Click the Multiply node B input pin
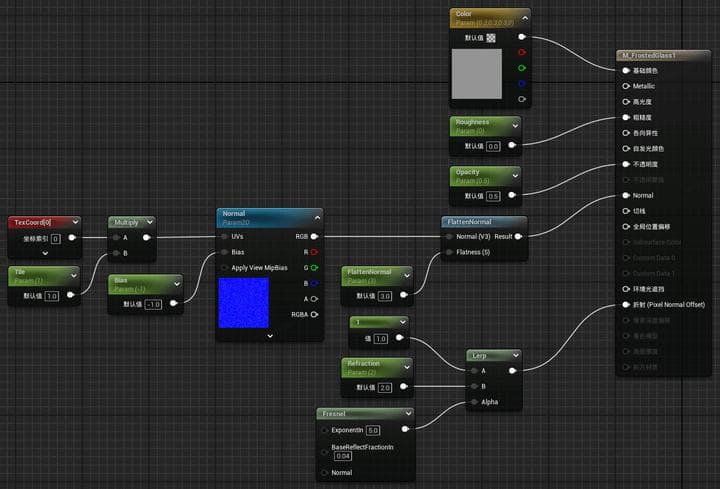Screen dimensions: 720x489 pos(116,253)
